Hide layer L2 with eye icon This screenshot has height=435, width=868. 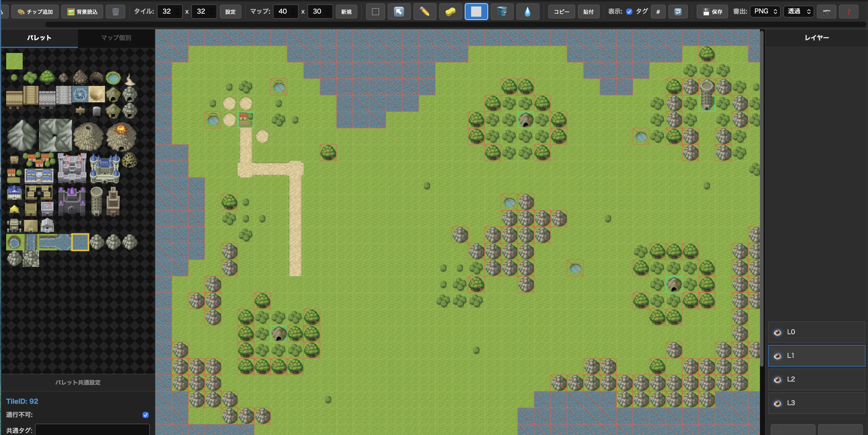pyautogui.click(x=778, y=379)
